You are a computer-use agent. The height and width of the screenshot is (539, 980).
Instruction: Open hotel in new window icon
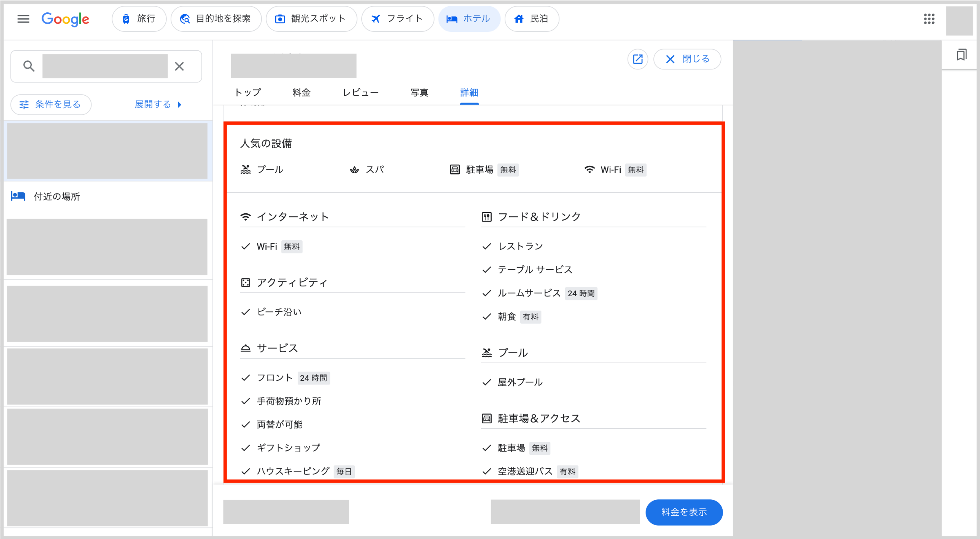click(x=637, y=59)
